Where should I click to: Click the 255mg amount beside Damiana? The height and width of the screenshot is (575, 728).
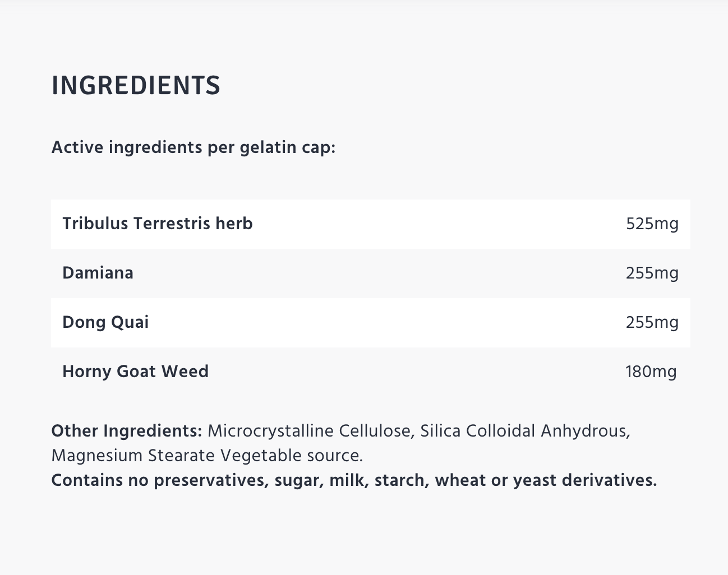[x=652, y=273]
